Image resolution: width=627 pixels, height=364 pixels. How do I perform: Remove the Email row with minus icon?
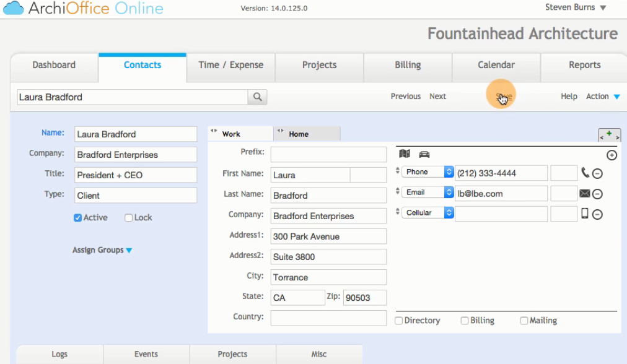pyautogui.click(x=597, y=194)
